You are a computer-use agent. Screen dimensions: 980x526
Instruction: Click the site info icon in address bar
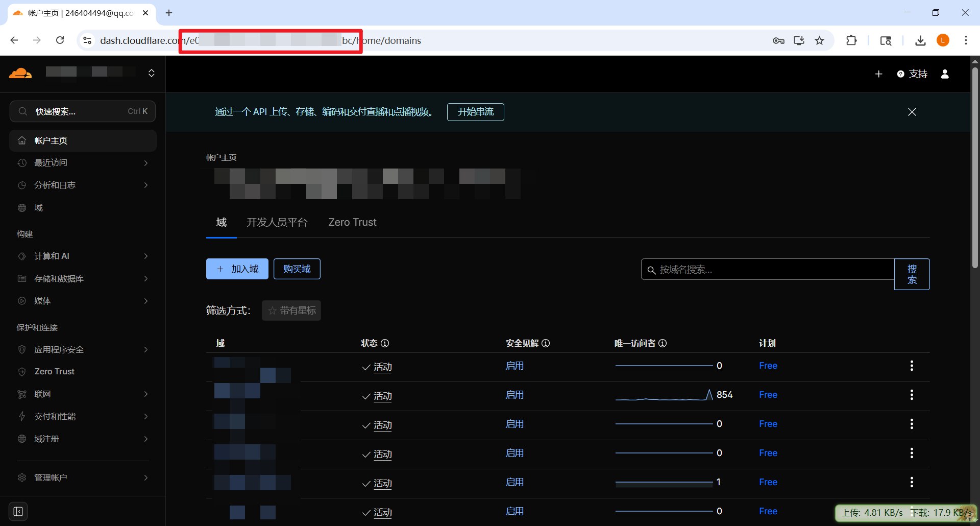click(x=87, y=40)
